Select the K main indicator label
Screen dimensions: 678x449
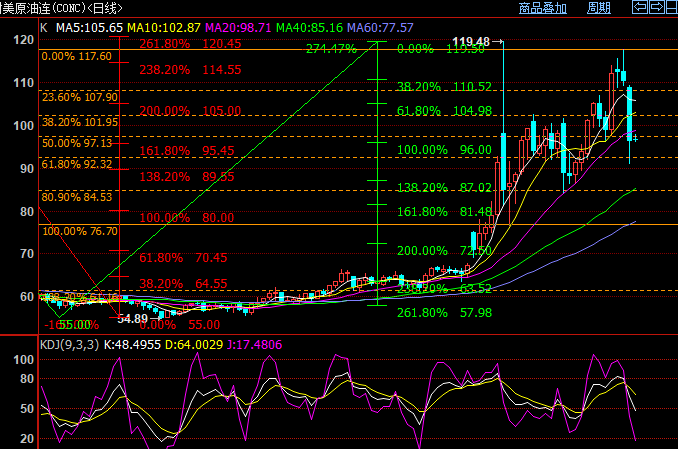point(44,28)
